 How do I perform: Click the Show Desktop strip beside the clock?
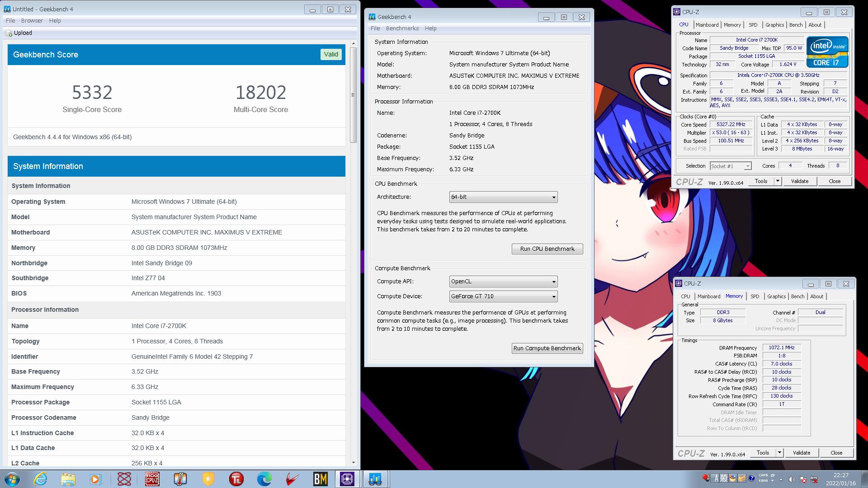click(x=864, y=479)
